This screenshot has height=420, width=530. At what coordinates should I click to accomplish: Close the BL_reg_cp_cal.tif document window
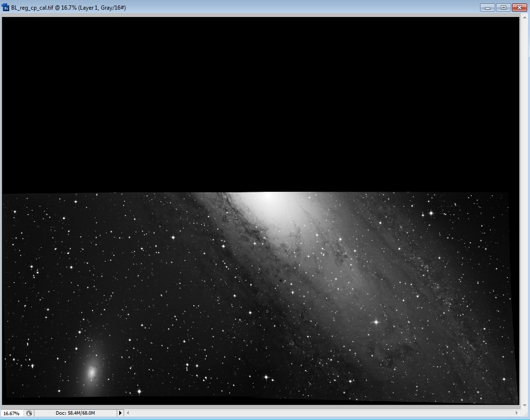[519, 7]
